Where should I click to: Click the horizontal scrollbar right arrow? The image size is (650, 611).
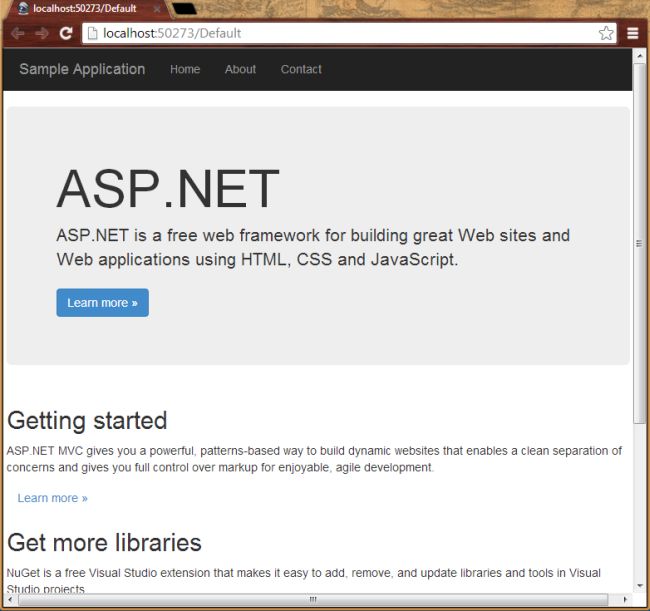pos(625,599)
